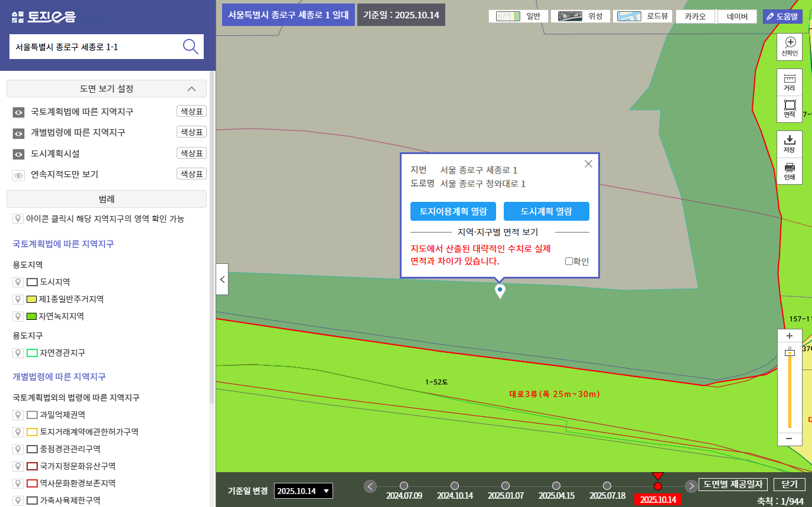This screenshot has width=812, height=507.
Task: Click the address search input field
Action: coord(94,47)
